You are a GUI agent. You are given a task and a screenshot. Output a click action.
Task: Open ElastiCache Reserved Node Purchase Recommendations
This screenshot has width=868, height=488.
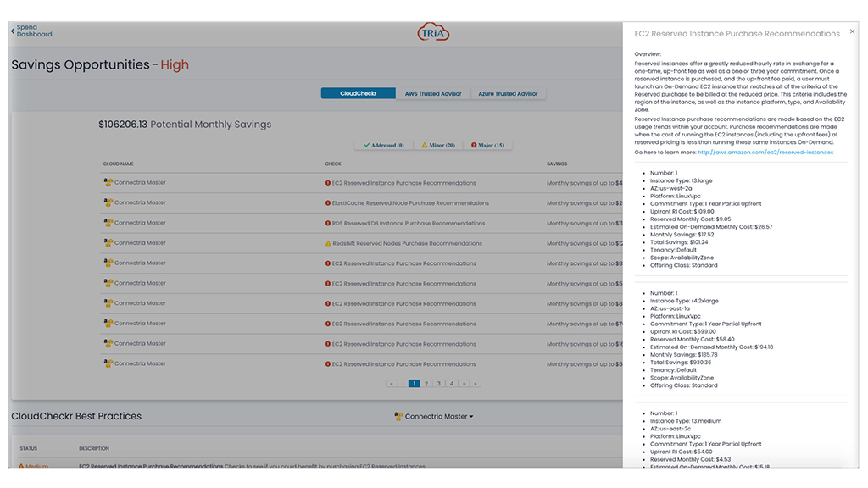click(410, 203)
